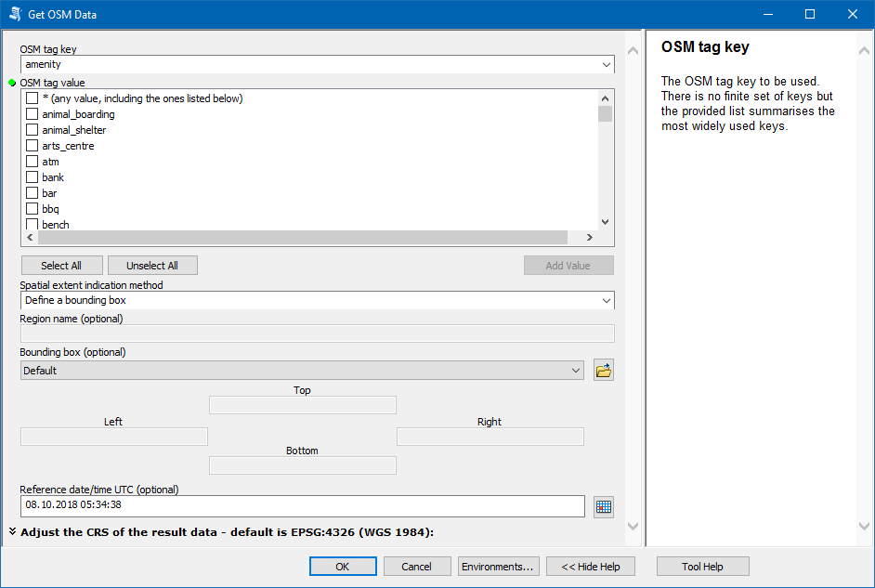Open the reference date calendar picker icon

tap(604, 506)
